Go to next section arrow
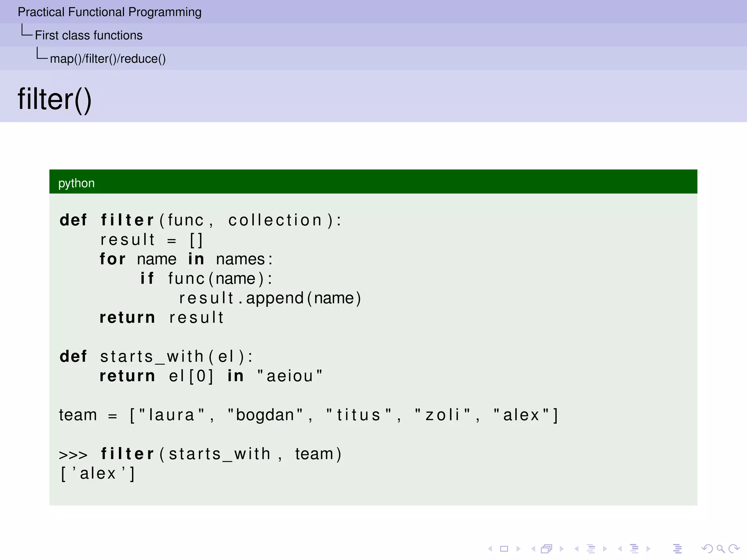This screenshot has height=560, width=747. tap(648, 549)
